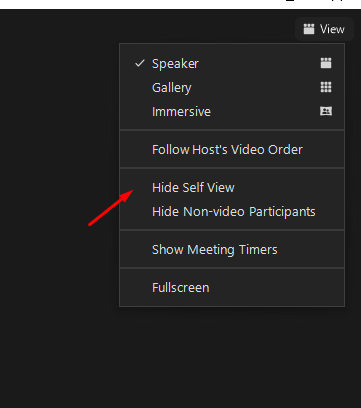The image size is (361, 408).
Task: Switch to Gallery view
Action: click(x=232, y=87)
